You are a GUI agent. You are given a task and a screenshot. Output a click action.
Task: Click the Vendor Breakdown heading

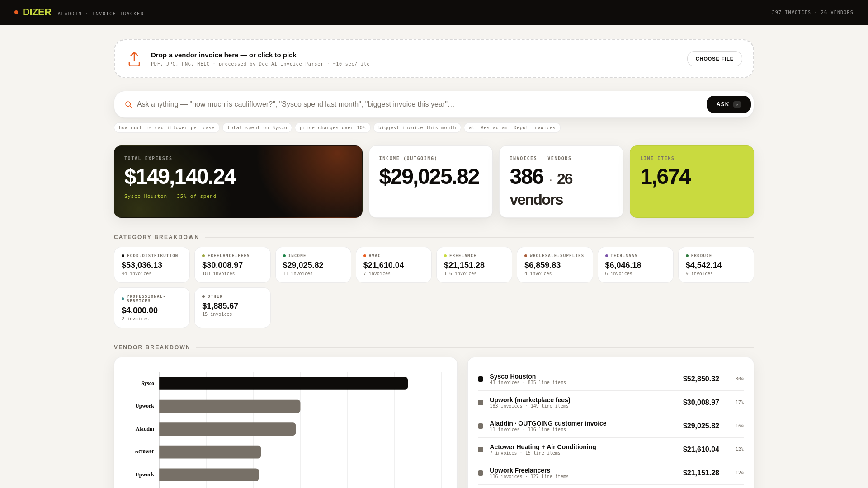pos(152,347)
